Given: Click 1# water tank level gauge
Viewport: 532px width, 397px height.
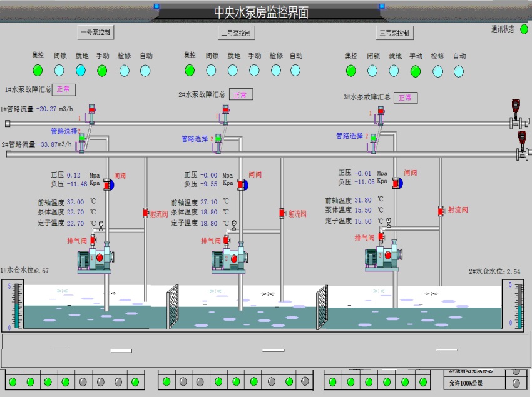Looking at the screenshot, I should pos(15,306).
